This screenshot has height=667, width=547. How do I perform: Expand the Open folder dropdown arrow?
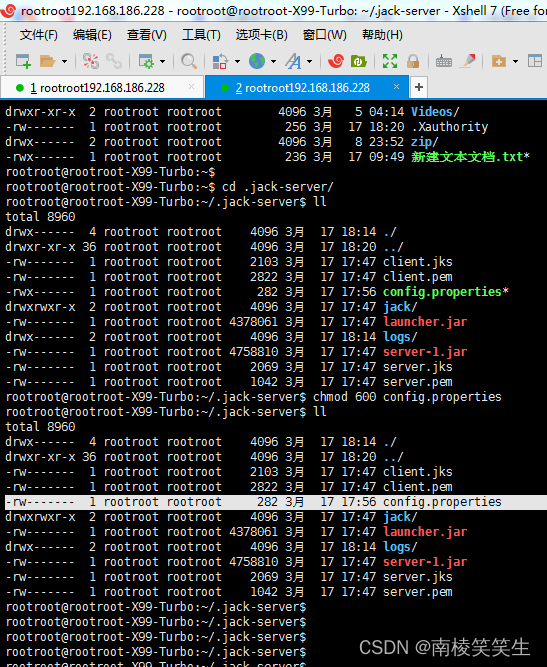click(64, 62)
